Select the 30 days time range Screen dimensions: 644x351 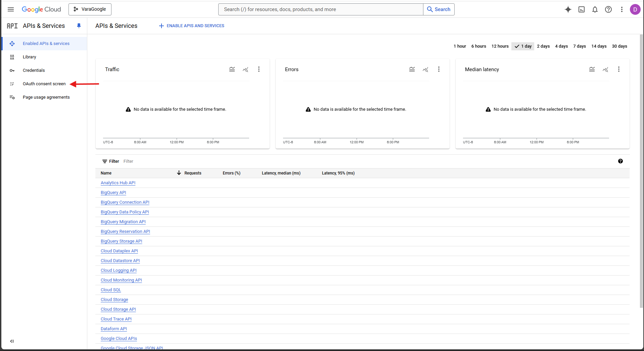click(619, 46)
